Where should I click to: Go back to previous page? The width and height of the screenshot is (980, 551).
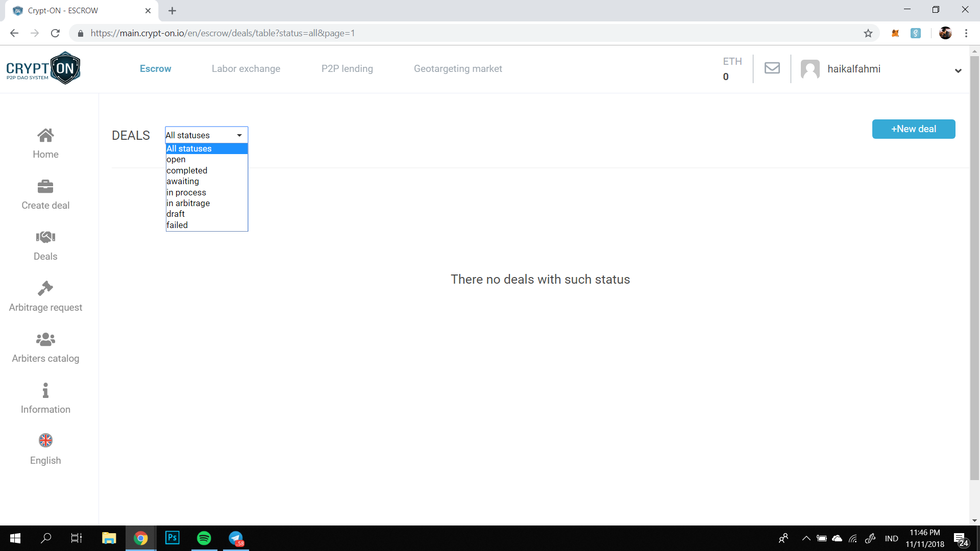(14, 33)
